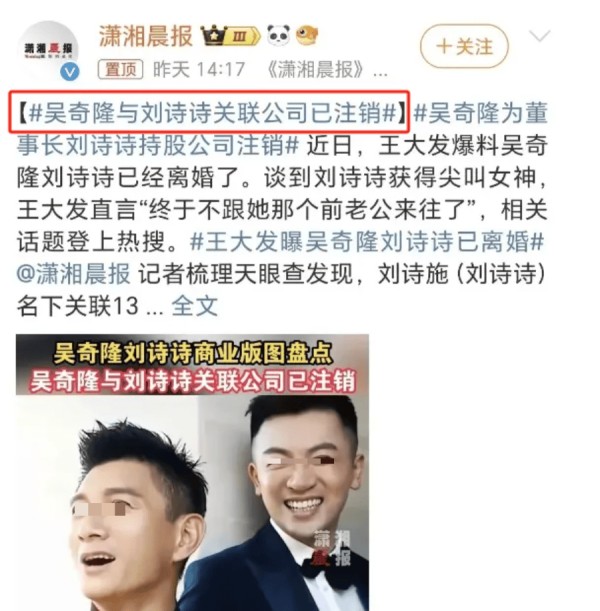Tap the blue verified V badge
Image resolution: width=600 pixels, height=611 pixels.
coord(70,72)
